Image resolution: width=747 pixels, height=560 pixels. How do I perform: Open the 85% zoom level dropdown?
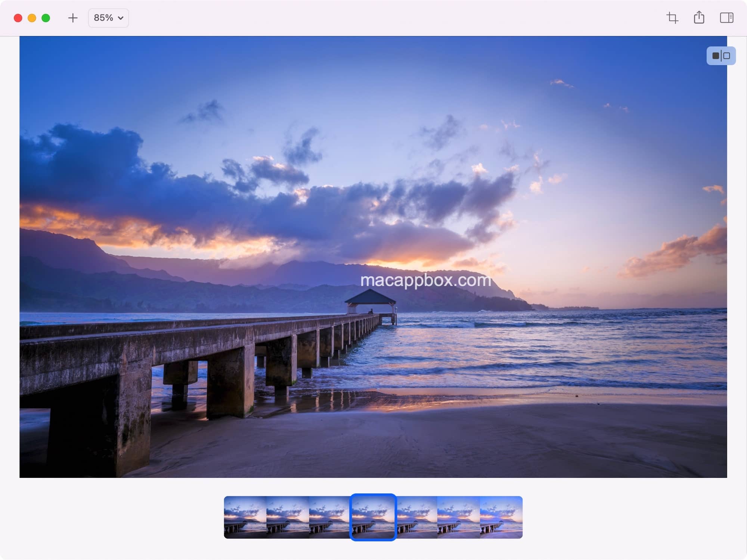tap(108, 18)
